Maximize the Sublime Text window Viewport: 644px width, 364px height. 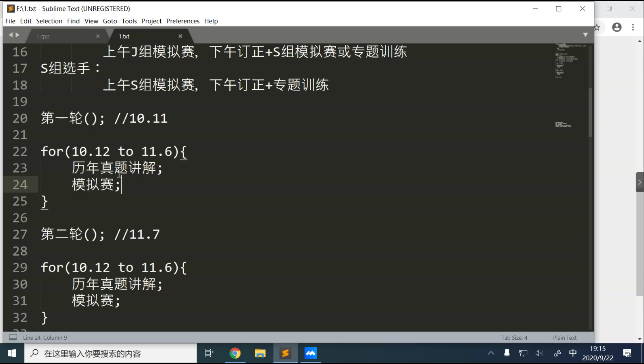[559, 9]
